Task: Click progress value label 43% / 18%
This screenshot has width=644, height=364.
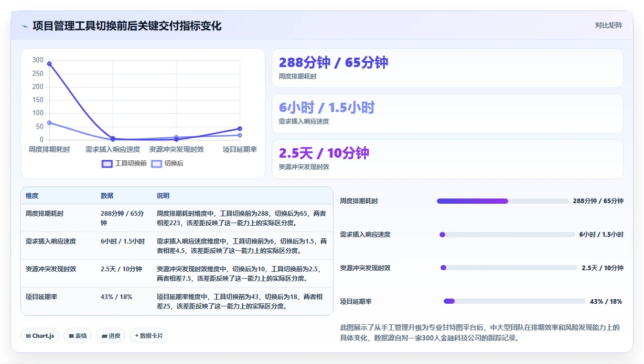Action: click(606, 302)
